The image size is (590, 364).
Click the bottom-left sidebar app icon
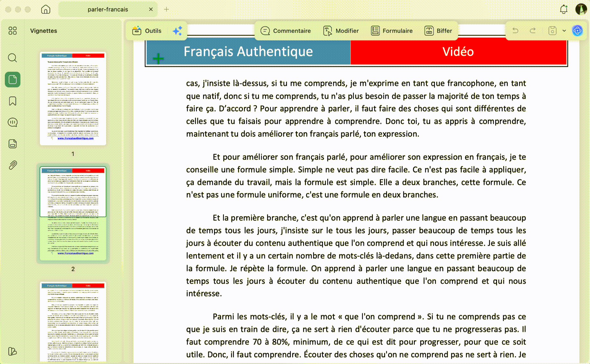click(13, 351)
